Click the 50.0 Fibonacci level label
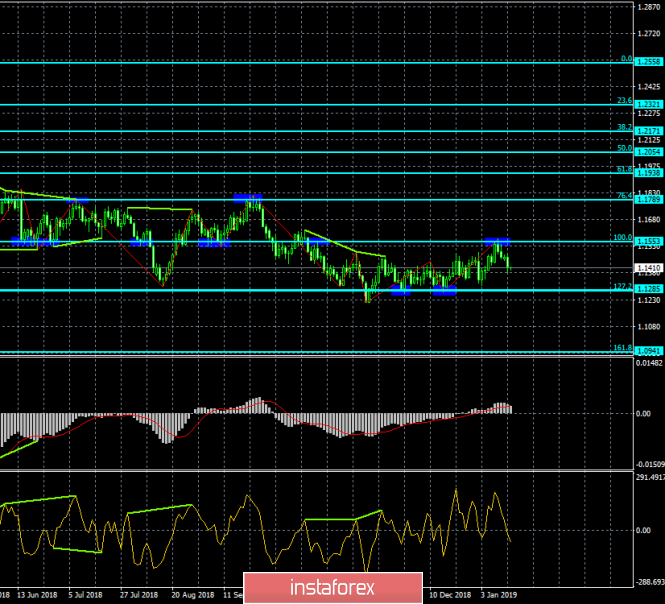This screenshot has height=604, width=665. (x=623, y=147)
